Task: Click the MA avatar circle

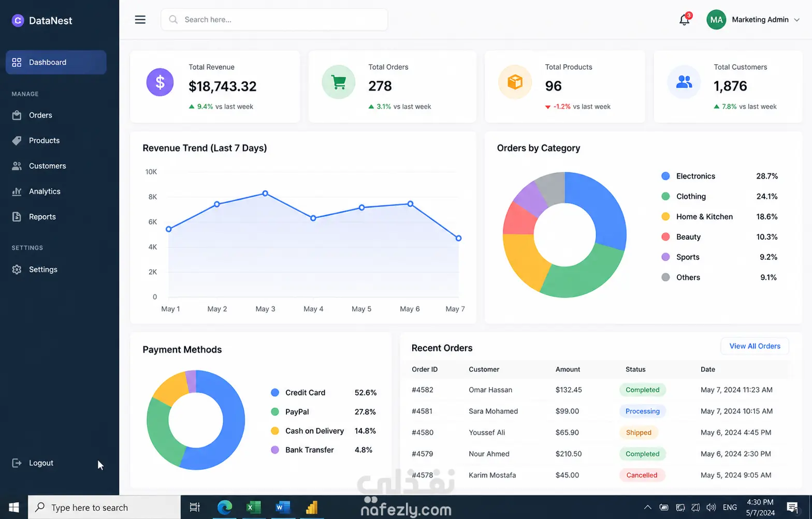Action: 716,20
